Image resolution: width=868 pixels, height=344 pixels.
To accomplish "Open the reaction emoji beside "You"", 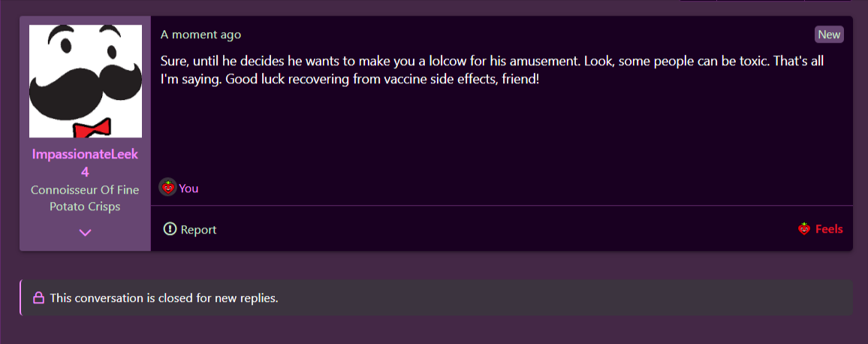I will tap(167, 188).
